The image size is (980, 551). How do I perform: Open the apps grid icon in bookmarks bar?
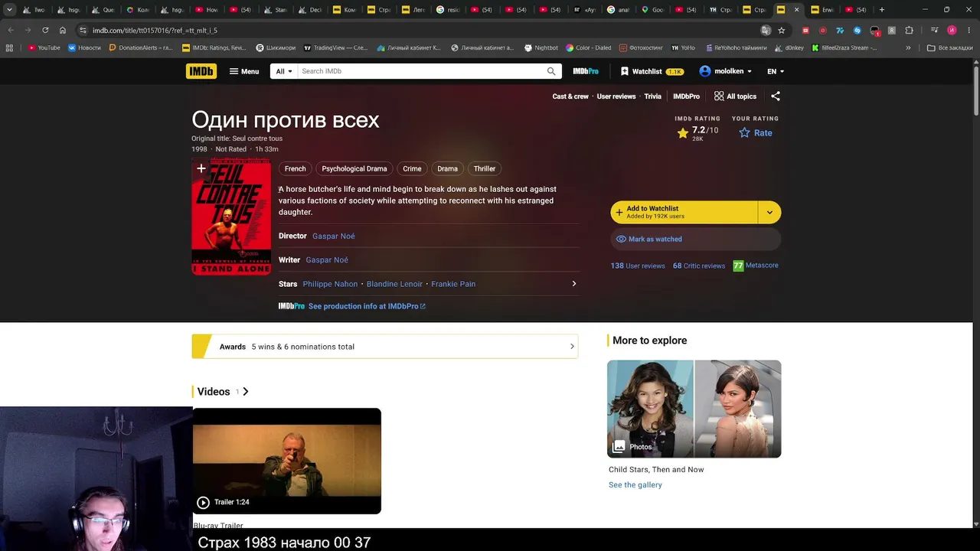pyautogui.click(x=9, y=47)
